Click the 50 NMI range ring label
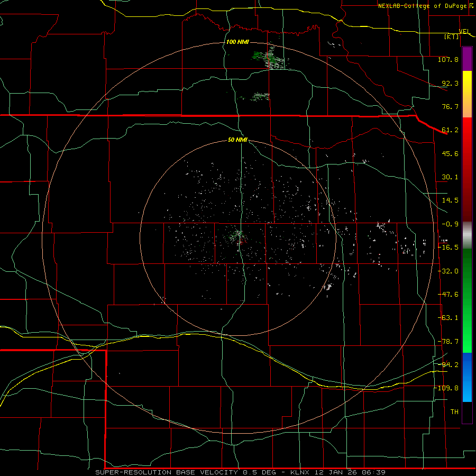Screen dimensions: 476x476 [237, 140]
